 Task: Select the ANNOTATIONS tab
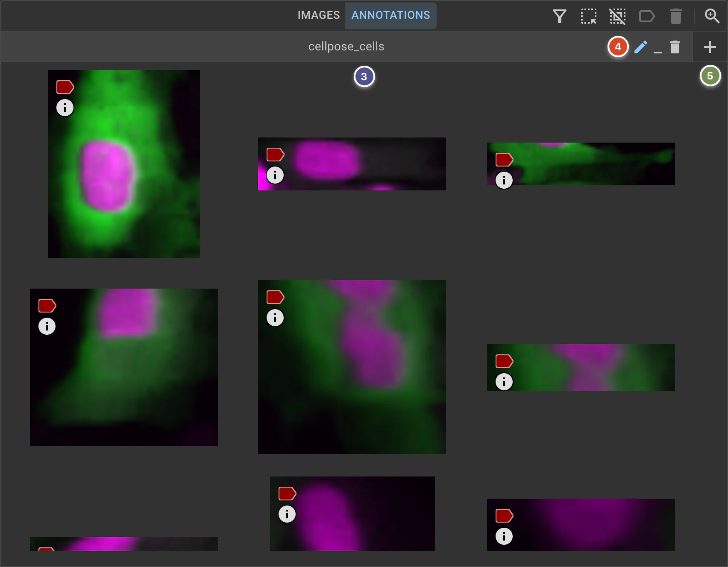tap(390, 15)
